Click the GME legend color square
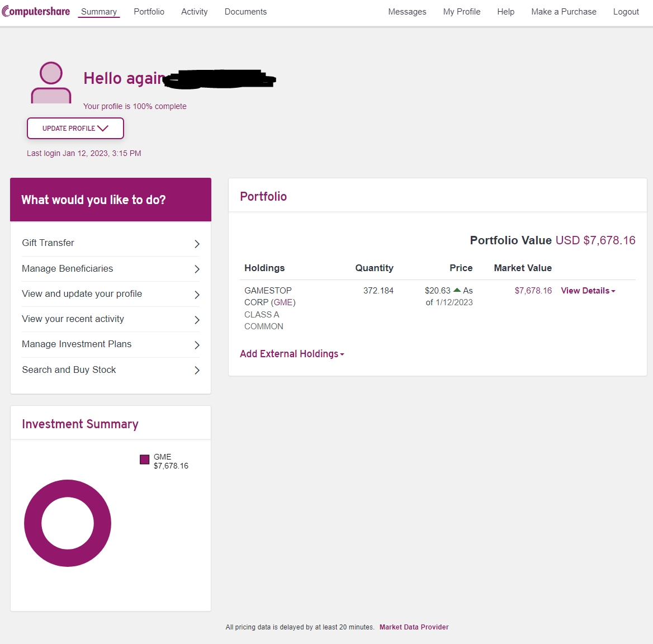The height and width of the screenshot is (644, 653). [145, 460]
